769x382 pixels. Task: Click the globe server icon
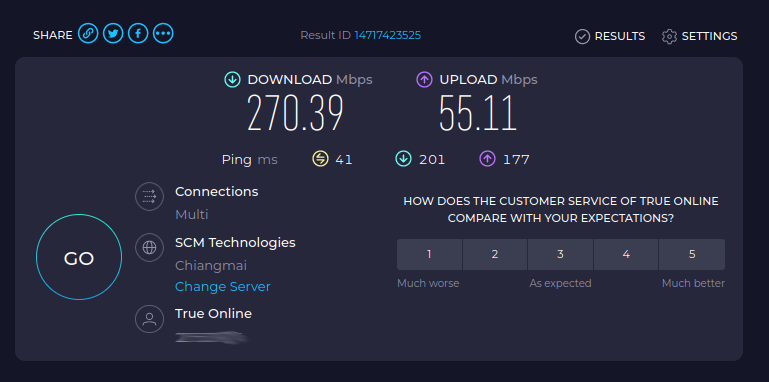point(149,247)
